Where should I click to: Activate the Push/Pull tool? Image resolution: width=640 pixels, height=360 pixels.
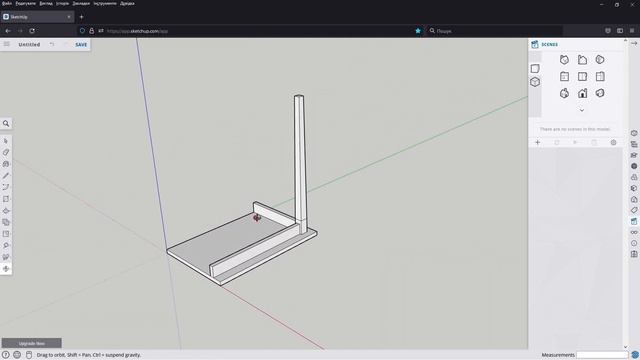click(6, 211)
